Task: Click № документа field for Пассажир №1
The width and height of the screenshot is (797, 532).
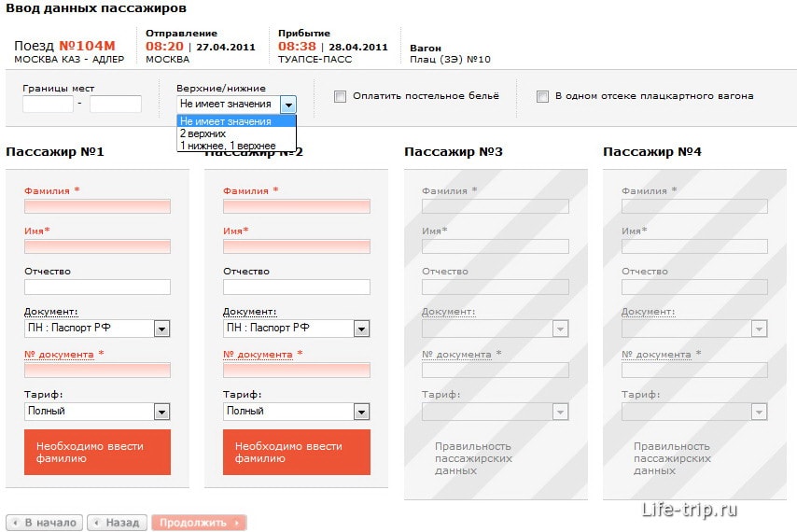Action: (x=97, y=370)
